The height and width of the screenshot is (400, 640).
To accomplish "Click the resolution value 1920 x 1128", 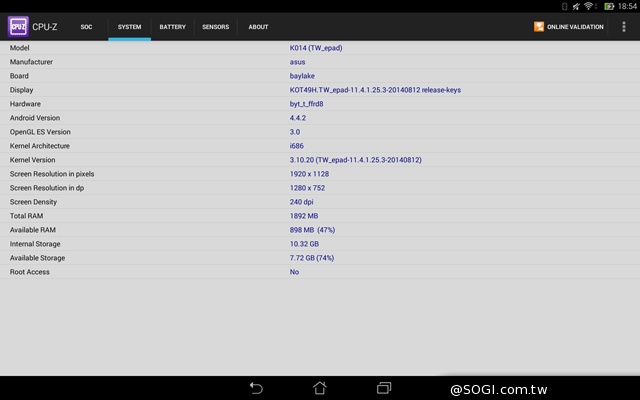I will tap(309, 174).
